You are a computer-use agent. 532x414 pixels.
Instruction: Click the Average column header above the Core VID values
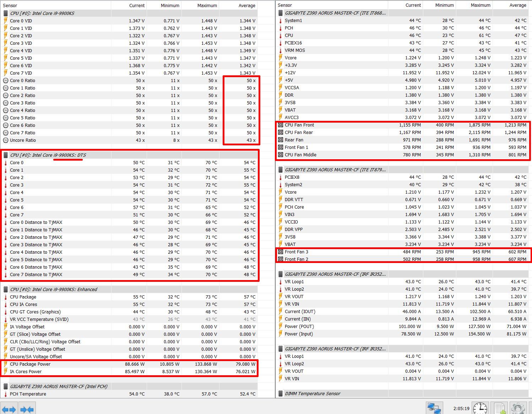point(247,6)
